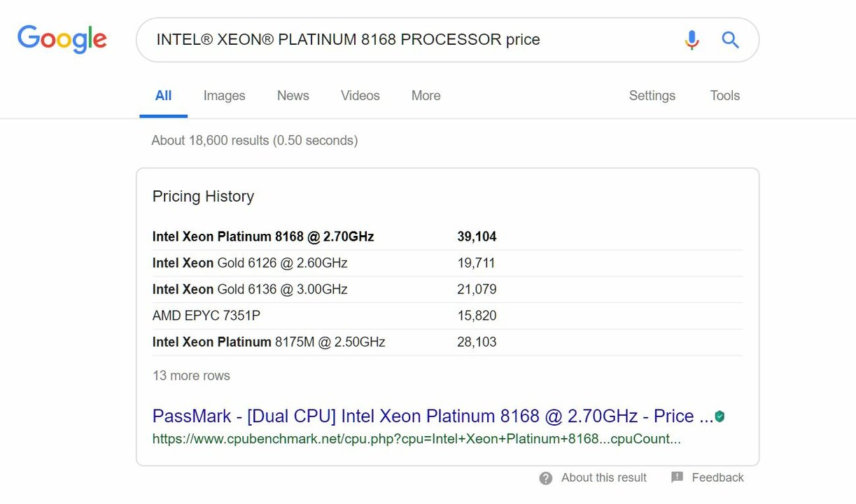Select the All results tab
The height and width of the screenshot is (504, 856).
point(163,96)
